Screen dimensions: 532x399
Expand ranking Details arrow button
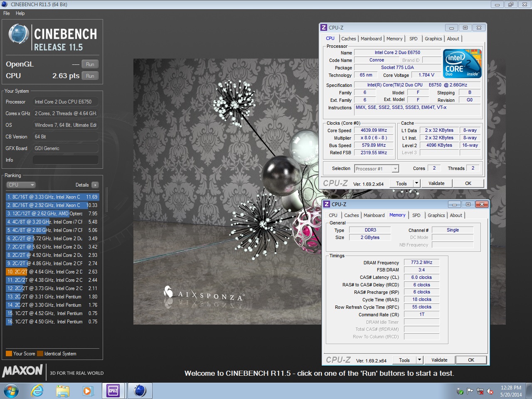[x=95, y=185]
